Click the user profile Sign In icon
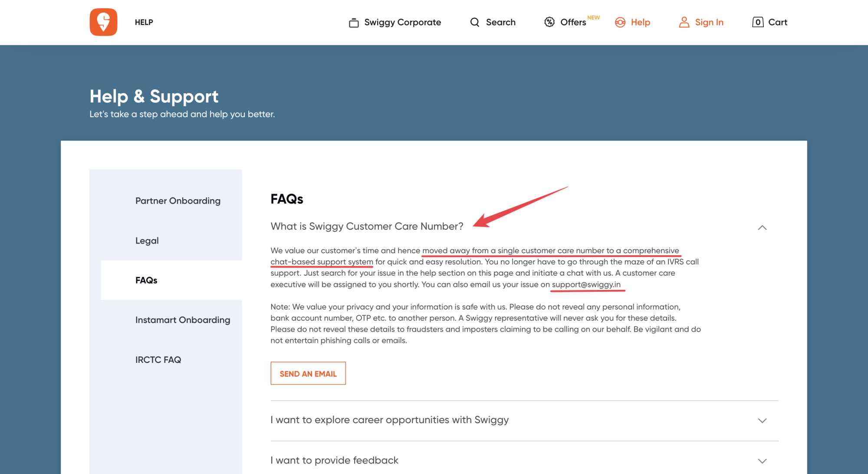This screenshot has width=868, height=474. point(684,22)
